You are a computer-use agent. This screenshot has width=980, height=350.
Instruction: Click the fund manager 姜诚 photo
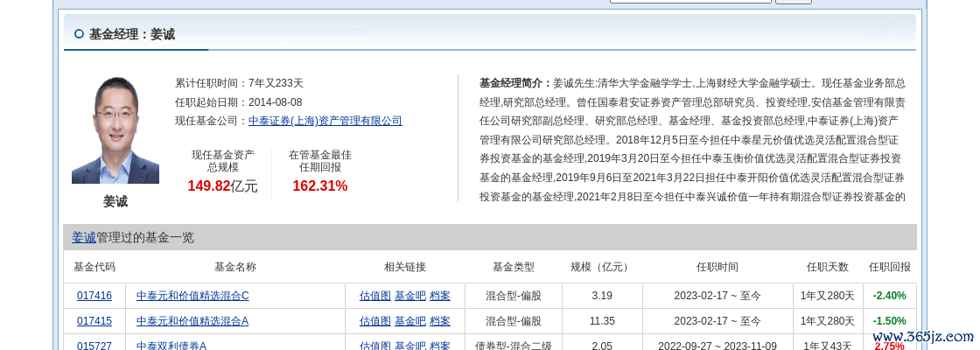pos(115,130)
